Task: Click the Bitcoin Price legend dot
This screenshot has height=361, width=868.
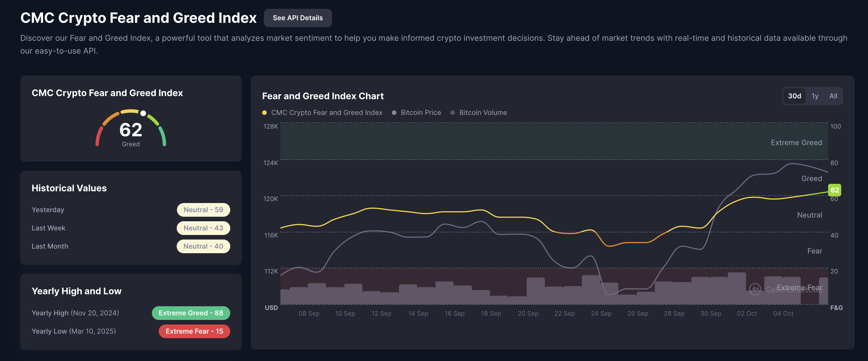Action: pyautogui.click(x=394, y=112)
